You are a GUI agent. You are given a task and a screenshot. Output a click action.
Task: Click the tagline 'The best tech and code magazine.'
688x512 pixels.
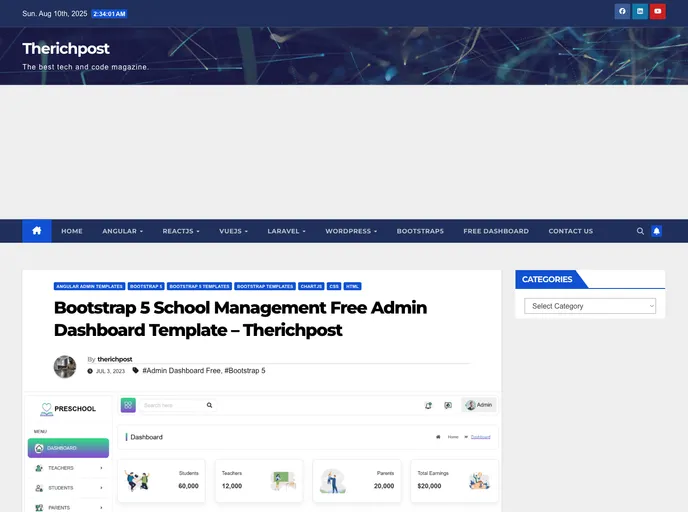(86, 67)
